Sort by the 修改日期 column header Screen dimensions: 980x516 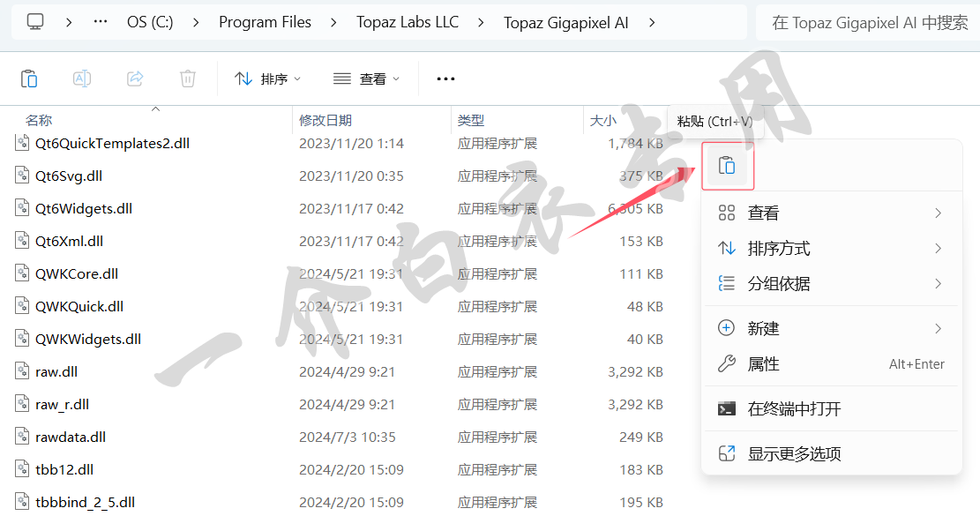[325, 120]
